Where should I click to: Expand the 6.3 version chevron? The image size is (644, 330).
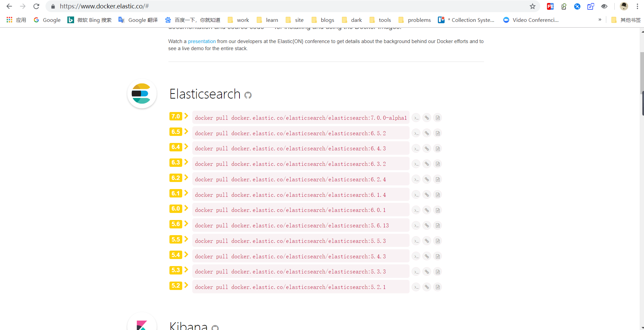pyautogui.click(x=186, y=162)
